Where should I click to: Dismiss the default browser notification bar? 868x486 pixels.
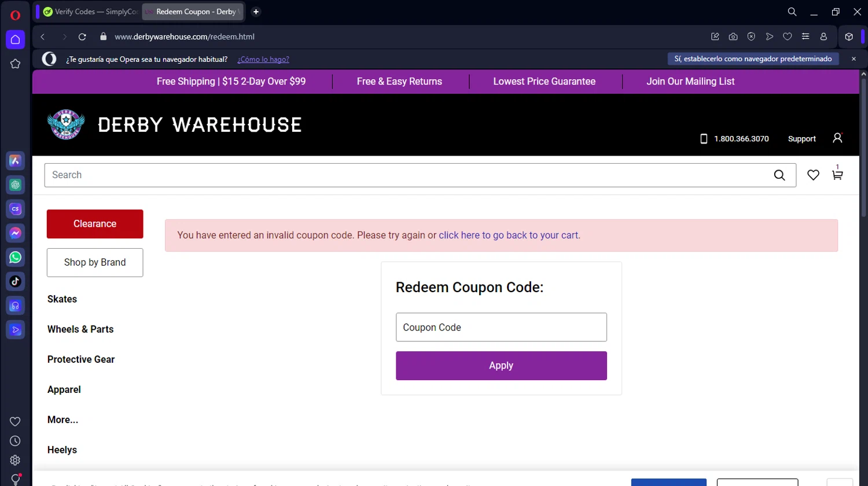pos(854,59)
